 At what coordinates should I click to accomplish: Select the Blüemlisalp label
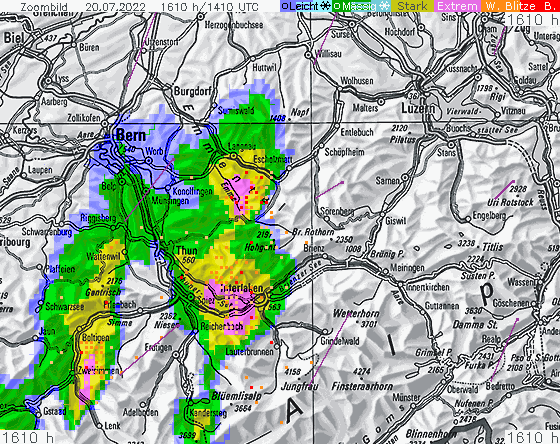(236, 396)
